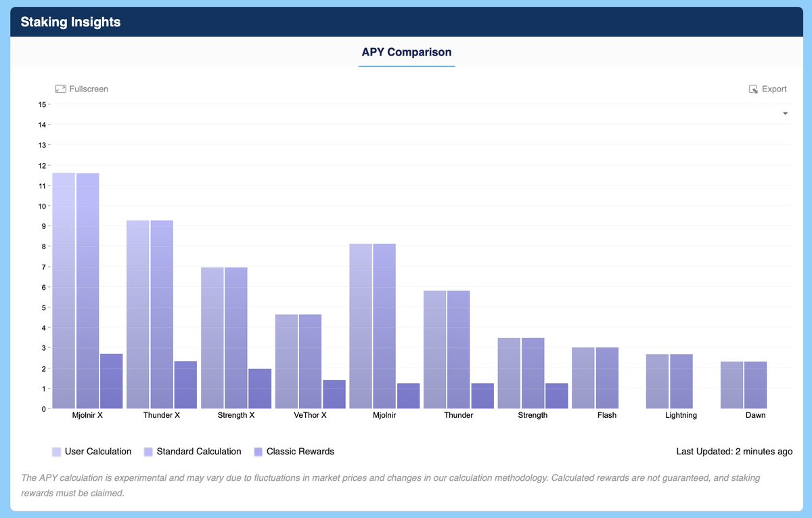Click Mjolnir Classic Rewards bar
Image resolution: width=812 pixels, height=518 pixels.
(x=408, y=396)
